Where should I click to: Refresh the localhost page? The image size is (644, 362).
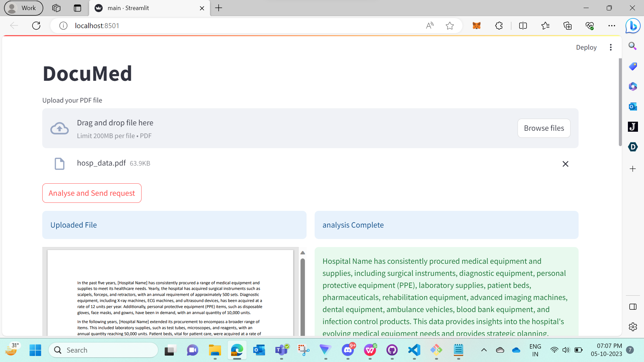pyautogui.click(x=36, y=25)
